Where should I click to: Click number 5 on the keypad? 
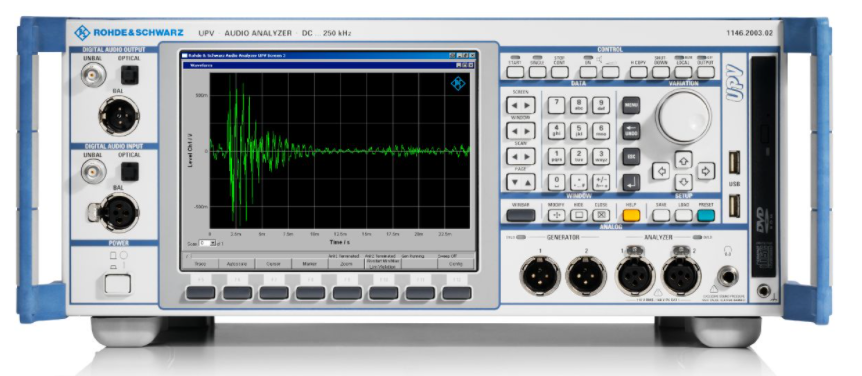point(579,131)
